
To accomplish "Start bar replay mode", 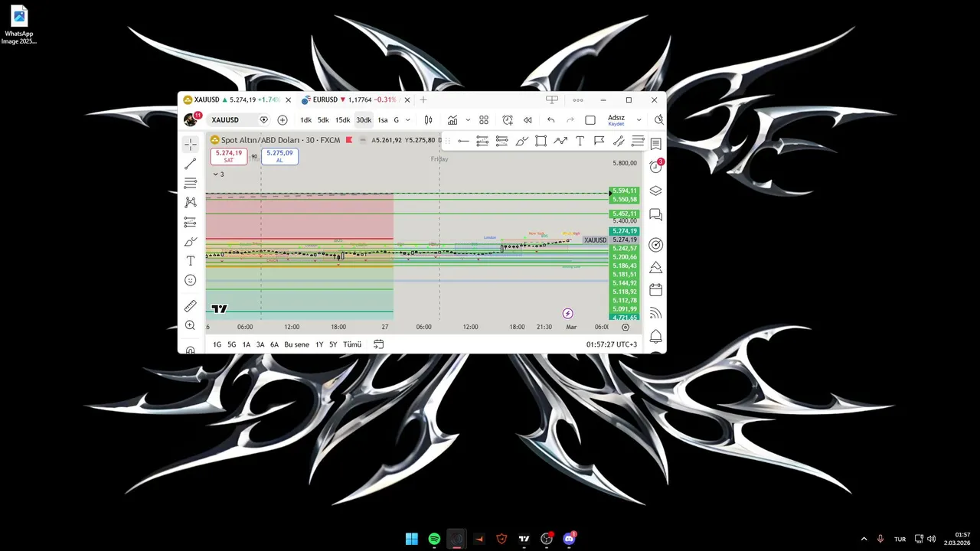I will [x=528, y=120].
